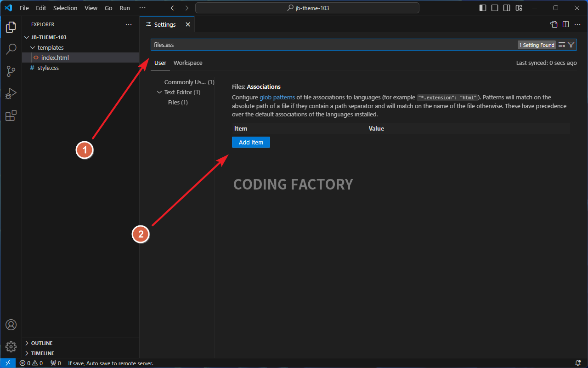Viewport: 588px width, 368px height.
Task: Go forward using the right arrow
Action: coord(185,8)
